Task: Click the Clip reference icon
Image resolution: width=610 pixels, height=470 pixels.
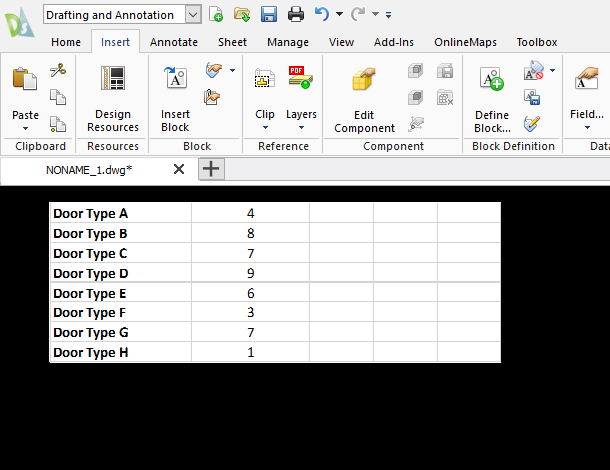Action: coord(265,79)
